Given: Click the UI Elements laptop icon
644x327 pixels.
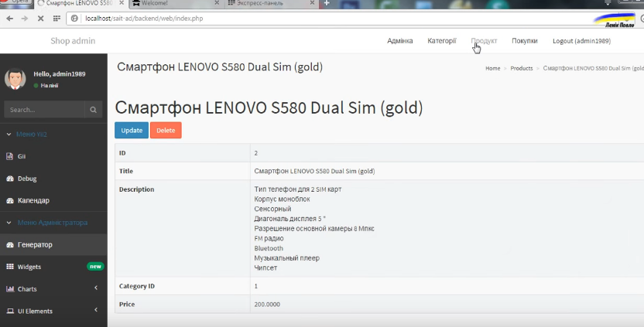Looking at the screenshot, I should [10, 311].
